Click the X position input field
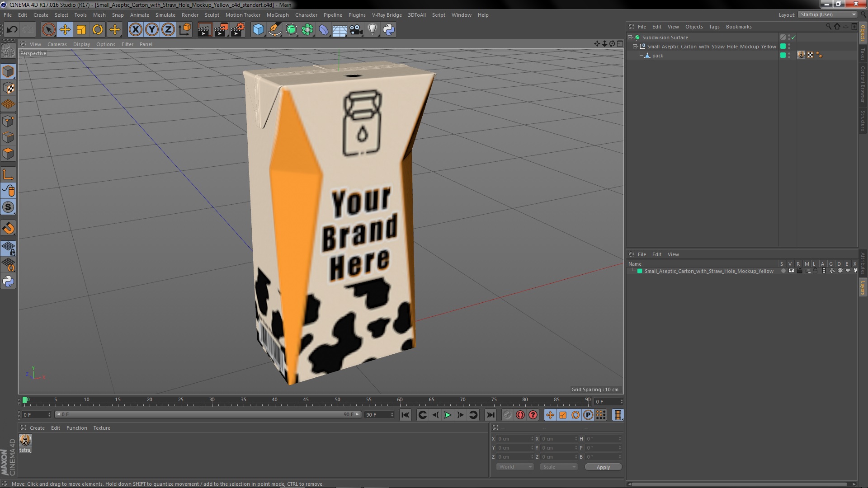 [x=515, y=439]
